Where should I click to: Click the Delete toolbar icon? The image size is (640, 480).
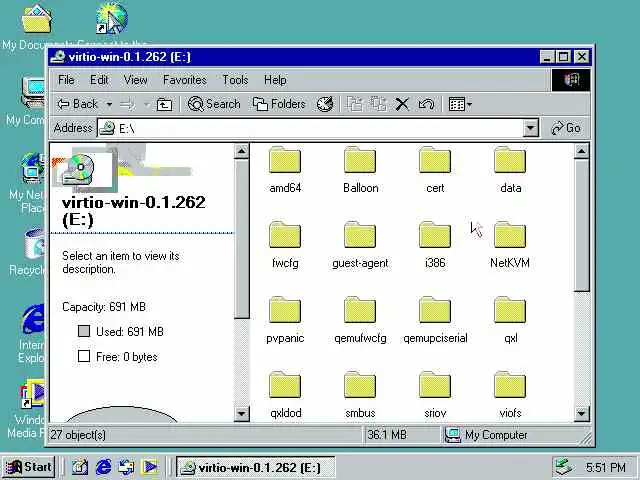402,104
